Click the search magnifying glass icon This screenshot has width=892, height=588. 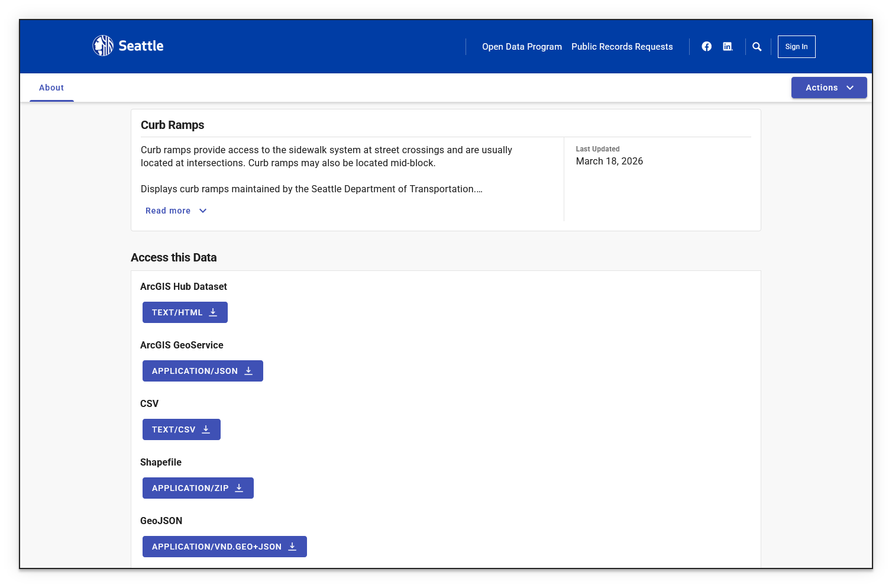[757, 47]
